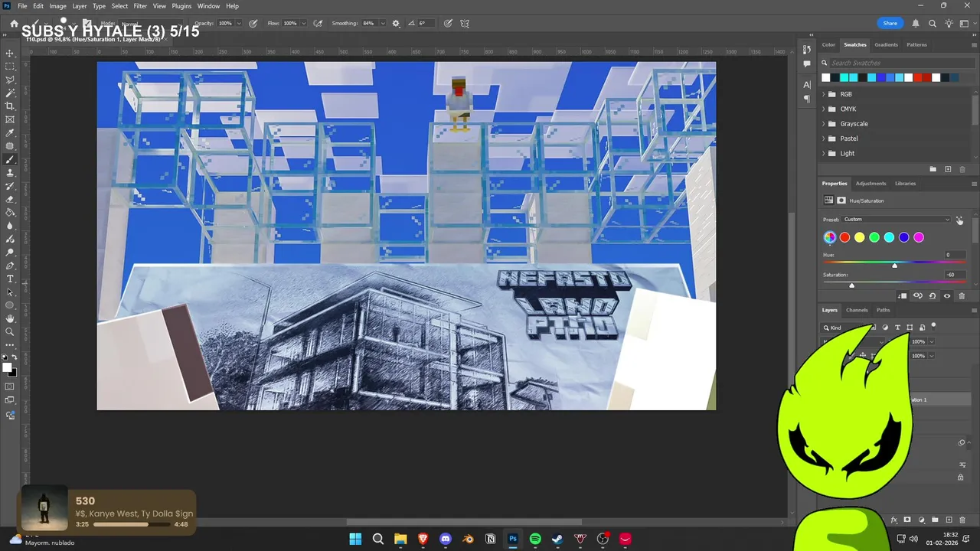Open the Patterns tab
Screen dimensions: 980x551
click(x=916, y=44)
